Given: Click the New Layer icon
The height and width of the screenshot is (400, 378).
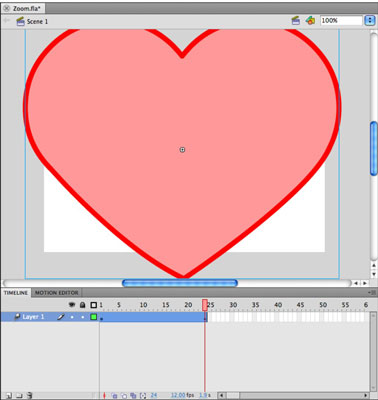Looking at the screenshot, I should point(9,395).
